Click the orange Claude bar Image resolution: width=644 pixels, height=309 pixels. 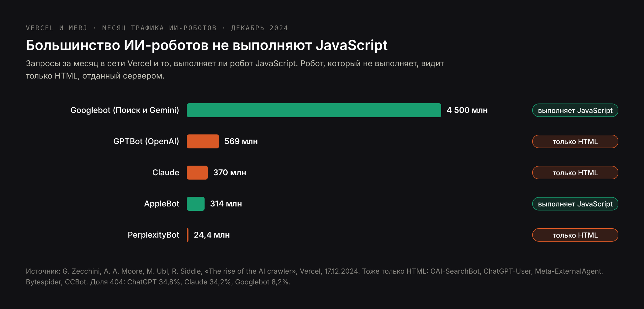(197, 172)
